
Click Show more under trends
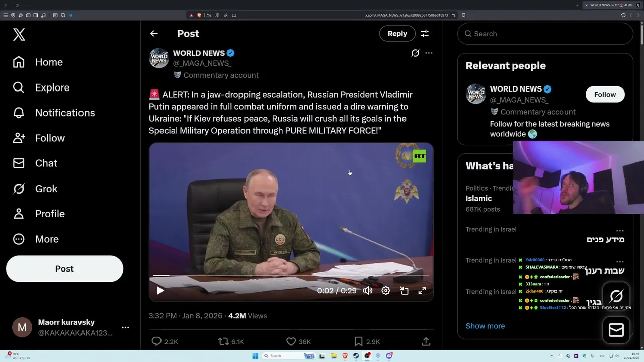point(485,326)
